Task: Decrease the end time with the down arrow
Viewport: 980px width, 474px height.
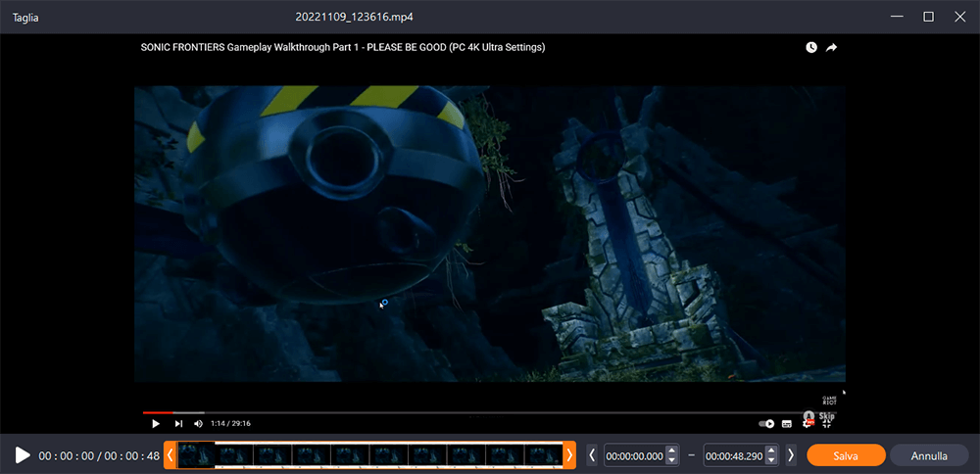Action: point(771,460)
